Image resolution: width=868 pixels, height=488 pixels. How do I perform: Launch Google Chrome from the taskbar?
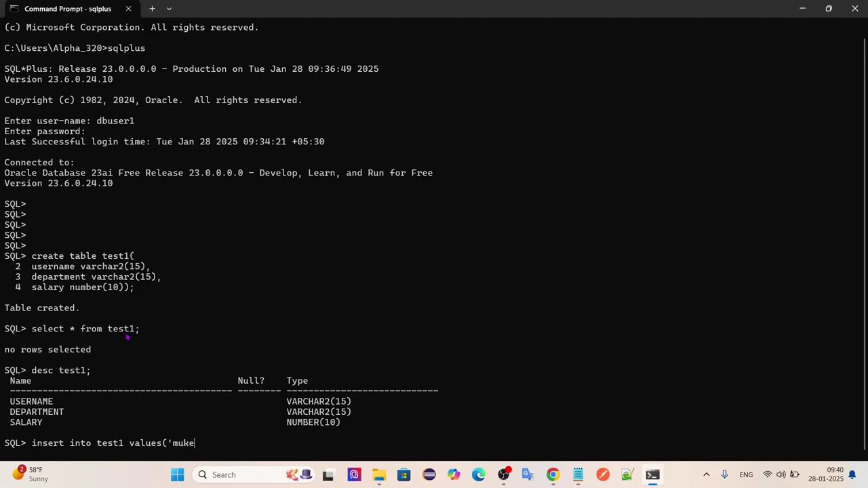point(553,474)
